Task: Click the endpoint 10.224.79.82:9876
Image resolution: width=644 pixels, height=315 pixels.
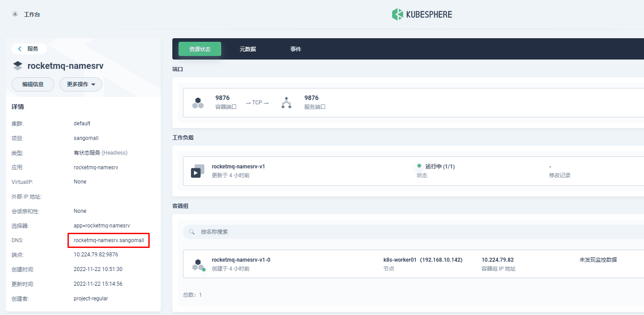Action: coord(96,255)
